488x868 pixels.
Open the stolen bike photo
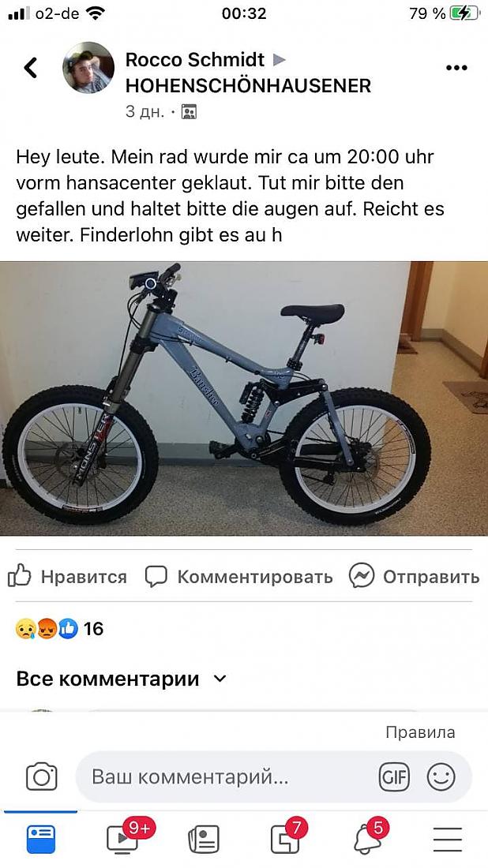pyautogui.click(x=244, y=398)
